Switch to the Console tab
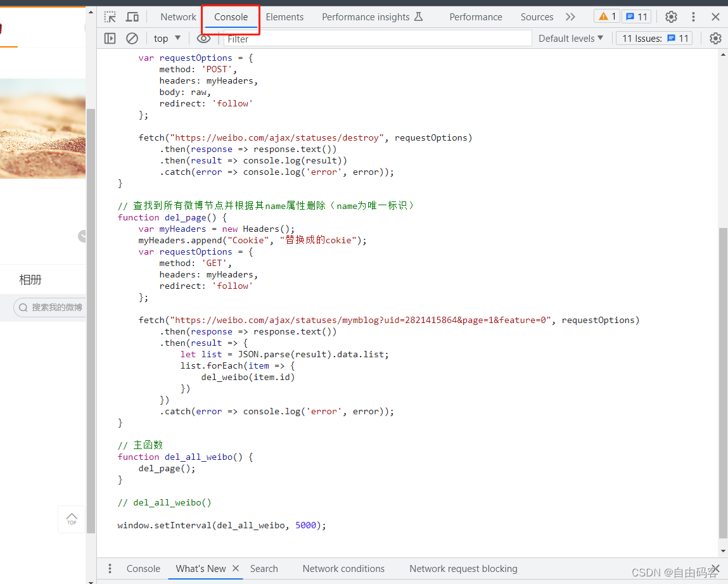This screenshot has height=584, width=728. 231,17
